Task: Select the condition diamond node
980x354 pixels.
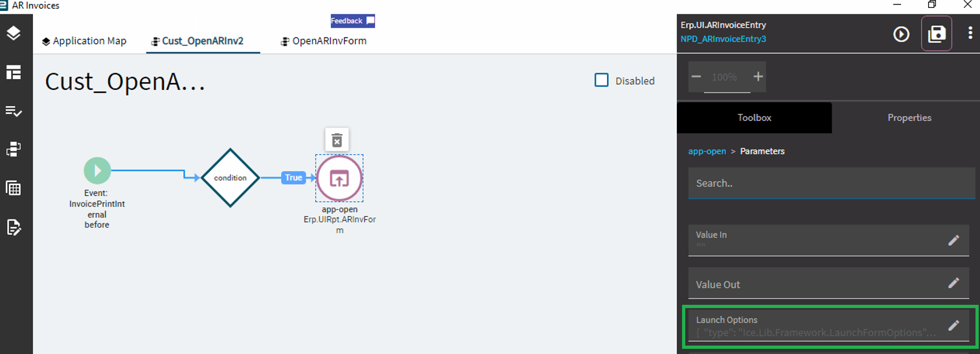Action: [231, 178]
